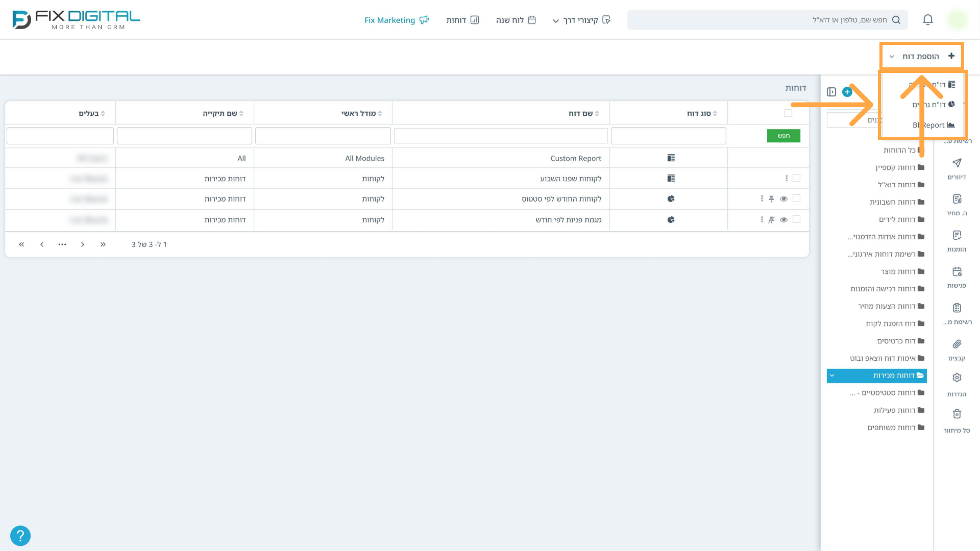Open the קיצורי דרך shortcuts dropdown
This screenshot has width=980, height=551.
coord(581,20)
